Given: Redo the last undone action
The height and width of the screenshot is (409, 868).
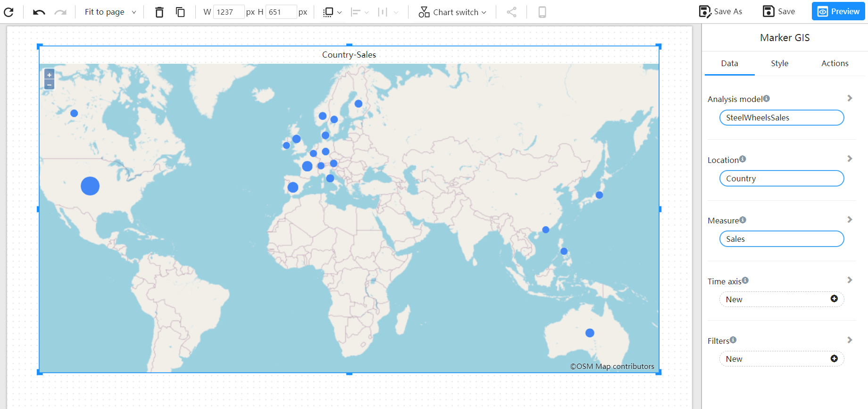Looking at the screenshot, I should (60, 12).
